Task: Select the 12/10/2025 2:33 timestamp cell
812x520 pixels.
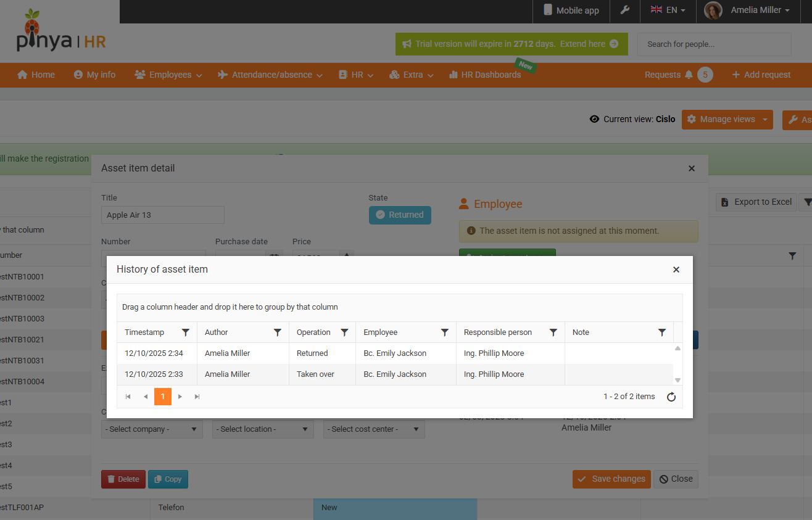Action: pyautogui.click(x=157, y=374)
